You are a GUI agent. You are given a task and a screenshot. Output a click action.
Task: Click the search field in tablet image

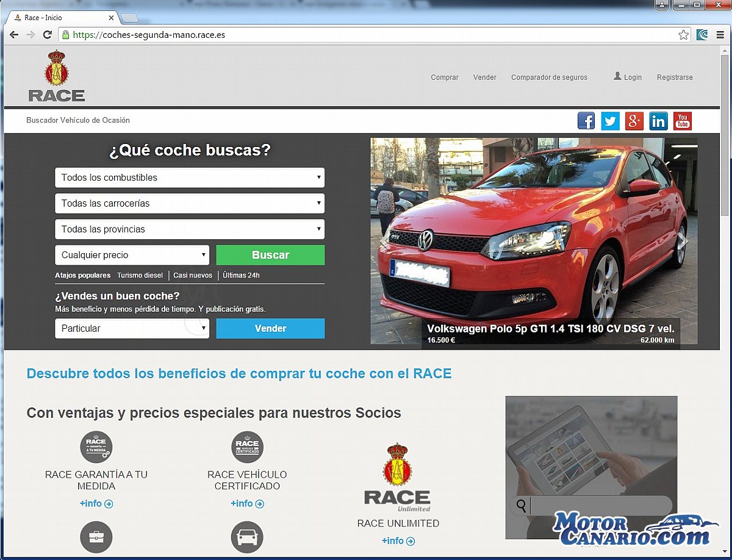[601, 505]
